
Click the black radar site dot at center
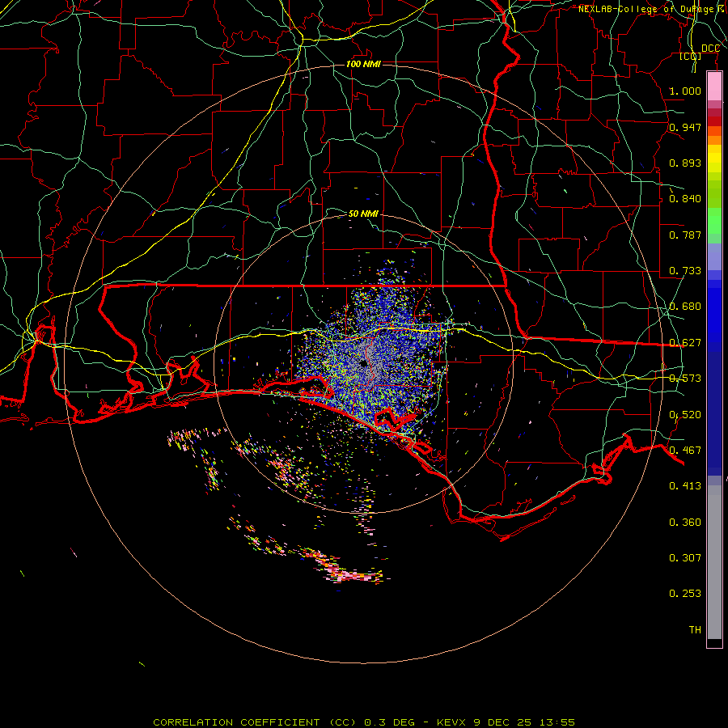coord(363,363)
